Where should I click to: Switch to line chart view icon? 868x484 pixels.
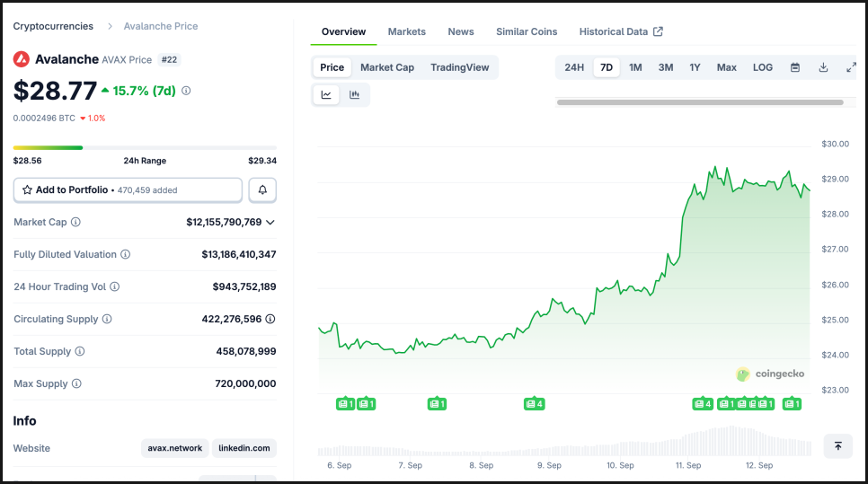(326, 94)
